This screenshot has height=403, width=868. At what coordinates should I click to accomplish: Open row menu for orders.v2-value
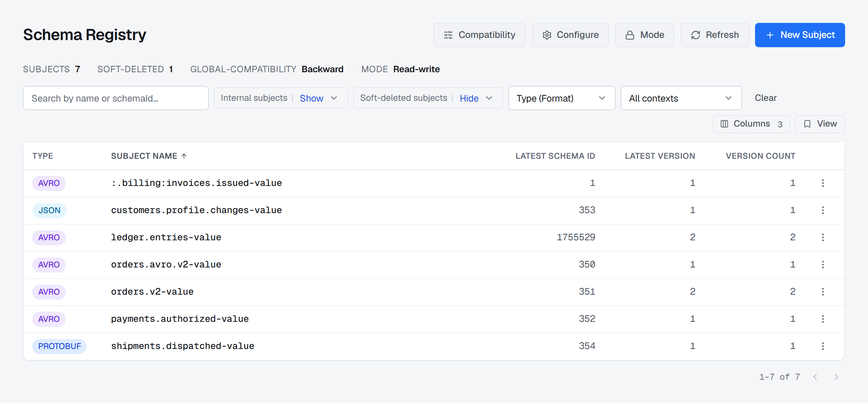click(x=823, y=292)
